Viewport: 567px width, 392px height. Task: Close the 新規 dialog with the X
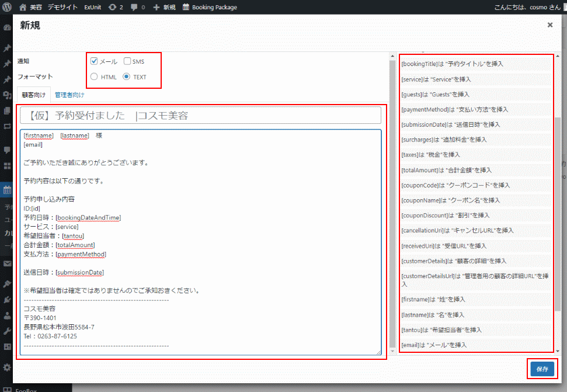[549, 25]
